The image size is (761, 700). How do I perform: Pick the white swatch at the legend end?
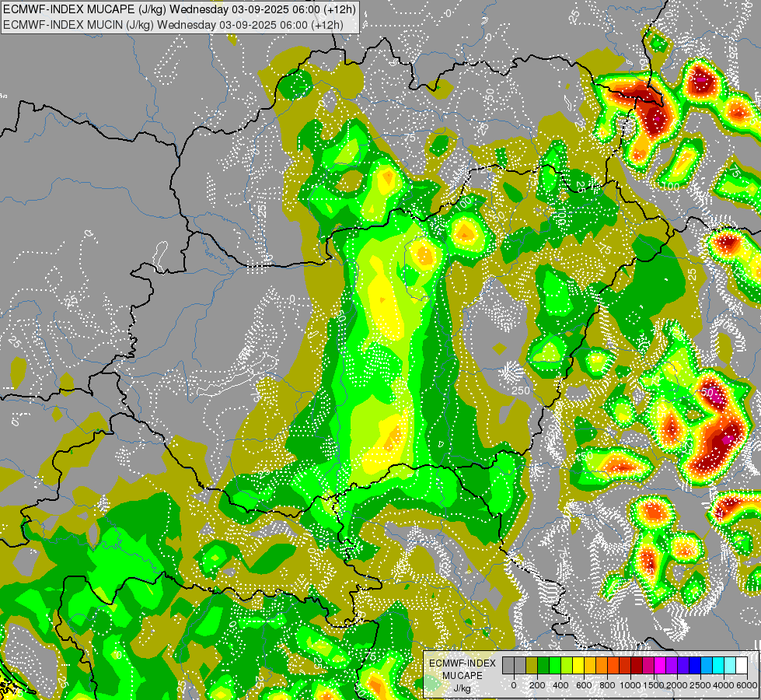click(x=742, y=666)
